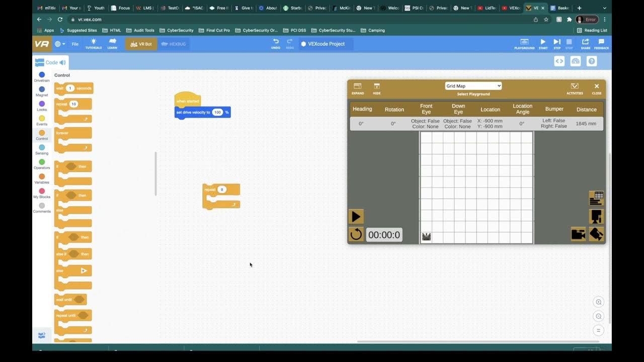This screenshot has height=362, width=644.
Task: Select the HEXBUG tab
Action: (174, 44)
